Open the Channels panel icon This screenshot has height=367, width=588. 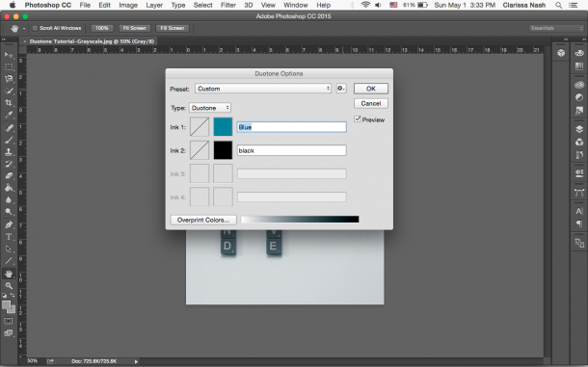coord(579,142)
